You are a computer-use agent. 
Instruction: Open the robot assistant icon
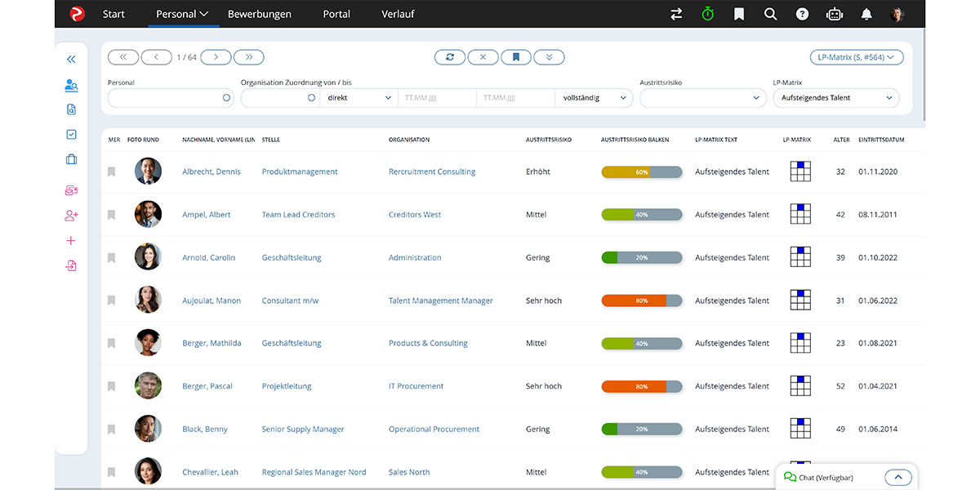tap(834, 14)
